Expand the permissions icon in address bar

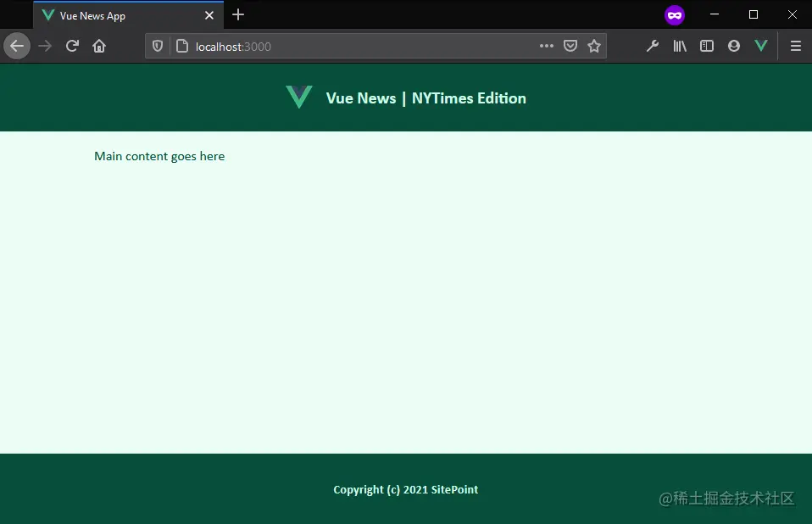(181, 46)
